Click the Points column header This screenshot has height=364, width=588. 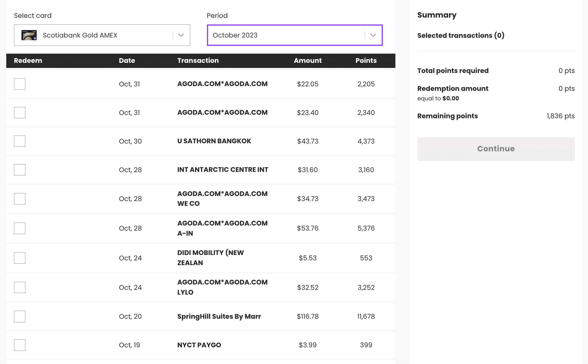click(366, 60)
